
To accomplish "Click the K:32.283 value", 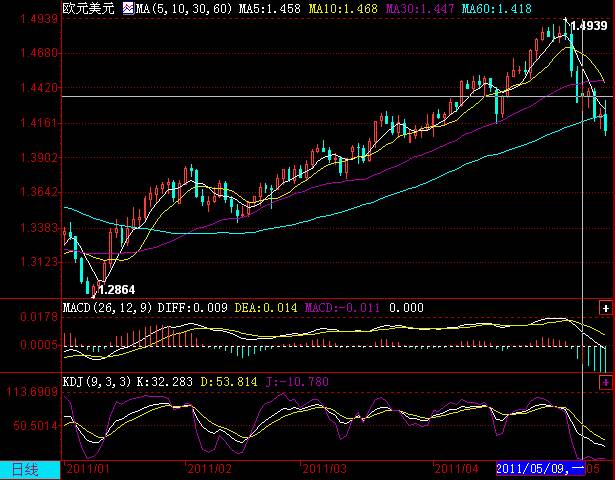I will coord(165,382).
